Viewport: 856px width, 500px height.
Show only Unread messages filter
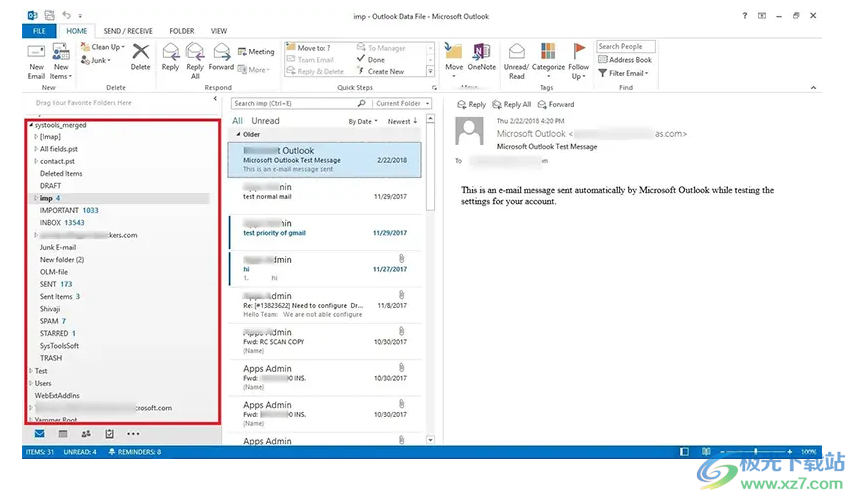tap(266, 121)
